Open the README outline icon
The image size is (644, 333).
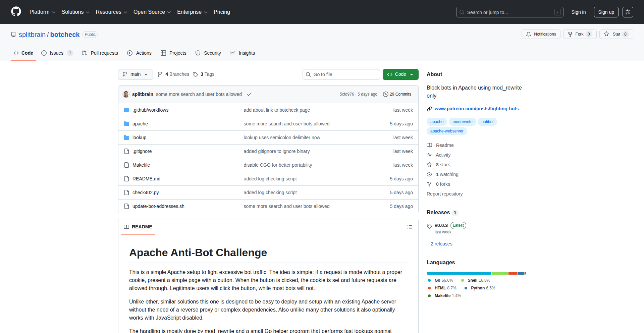click(x=410, y=227)
